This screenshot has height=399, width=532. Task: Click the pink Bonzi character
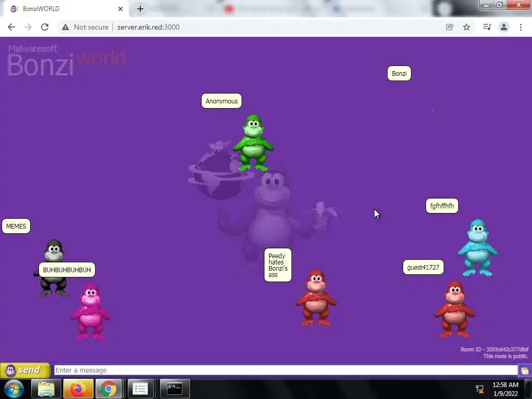click(x=90, y=312)
